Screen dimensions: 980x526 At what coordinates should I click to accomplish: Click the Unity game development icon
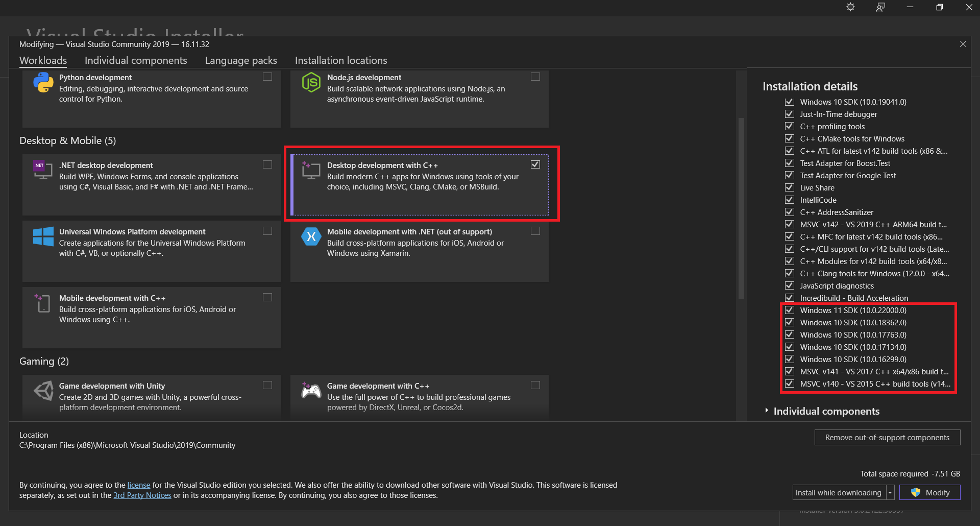click(x=43, y=391)
